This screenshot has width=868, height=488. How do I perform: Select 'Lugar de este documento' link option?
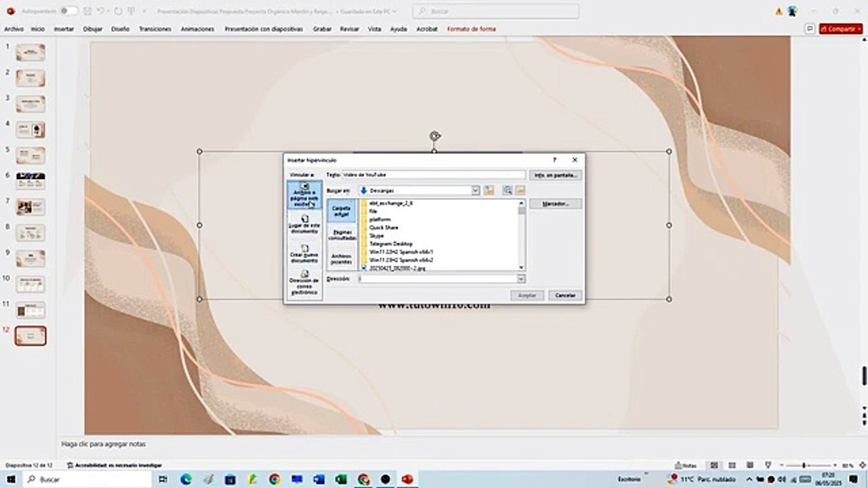pos(304,225)
